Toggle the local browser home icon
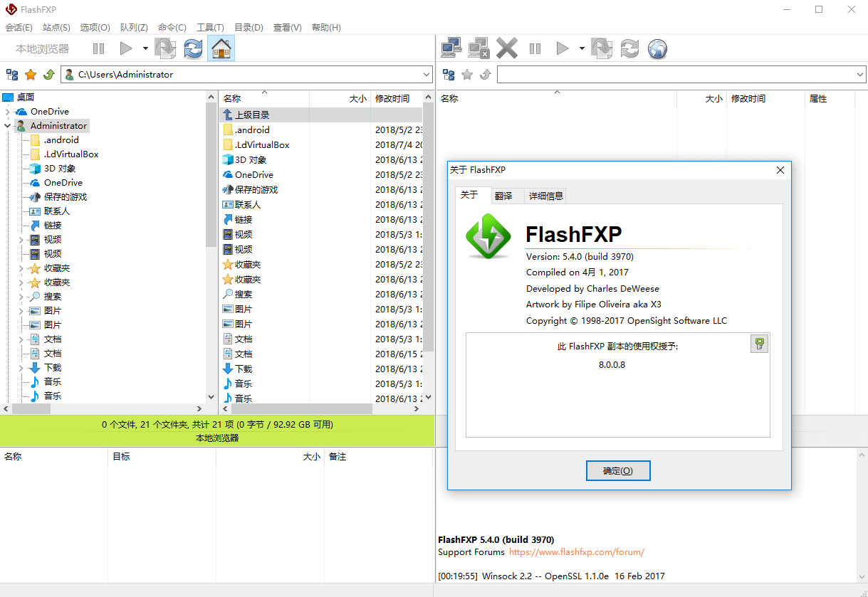The width and height of the screenshot is (868, 597). [x=221, y=48]
